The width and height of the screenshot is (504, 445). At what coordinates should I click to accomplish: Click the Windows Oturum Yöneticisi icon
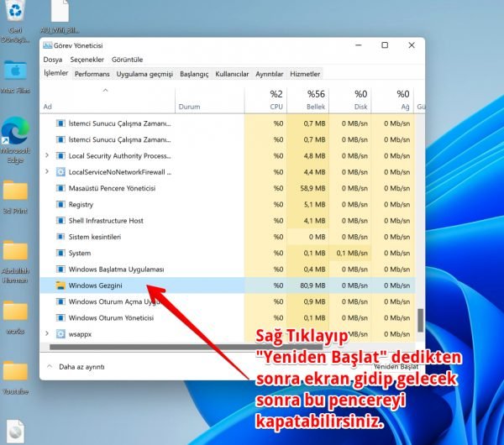click(60, 317)
